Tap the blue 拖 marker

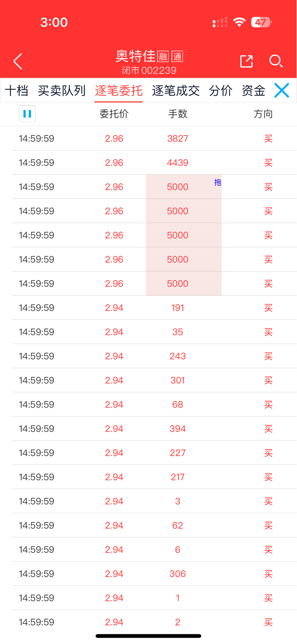click(x=218, y=182)
